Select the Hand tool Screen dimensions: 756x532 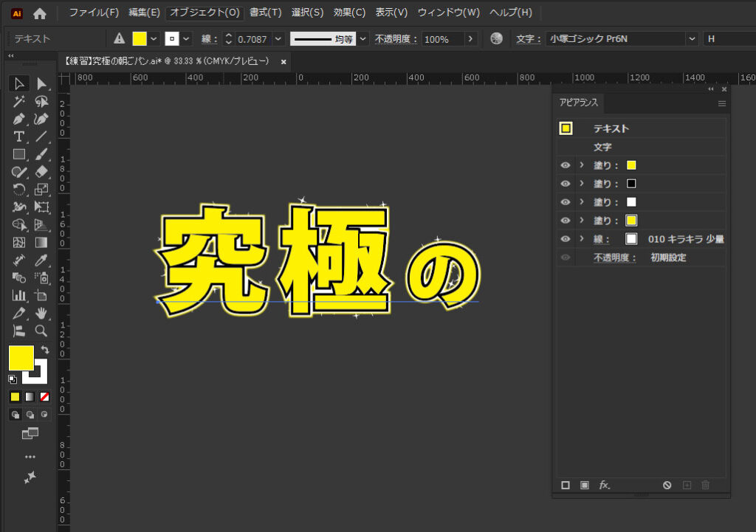click(x=41, y=313)
